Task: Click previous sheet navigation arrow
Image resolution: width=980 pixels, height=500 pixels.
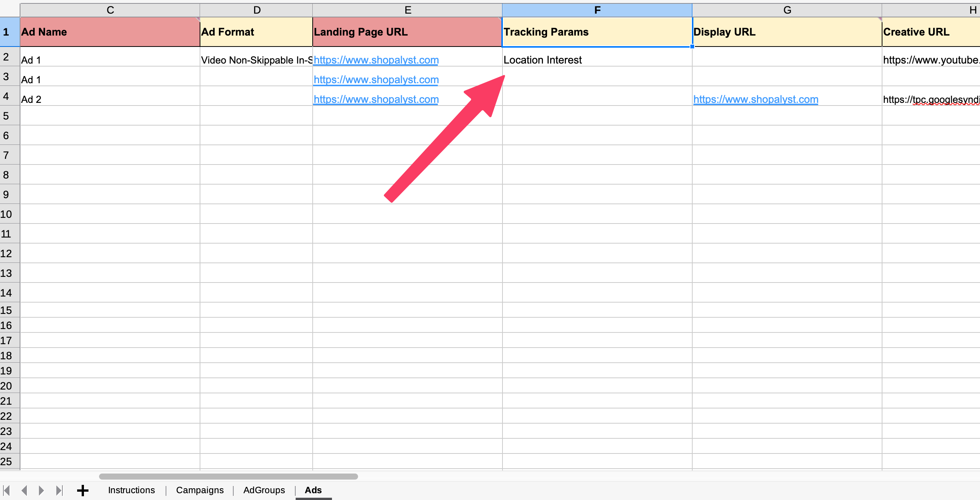Action: coord(24,490)
